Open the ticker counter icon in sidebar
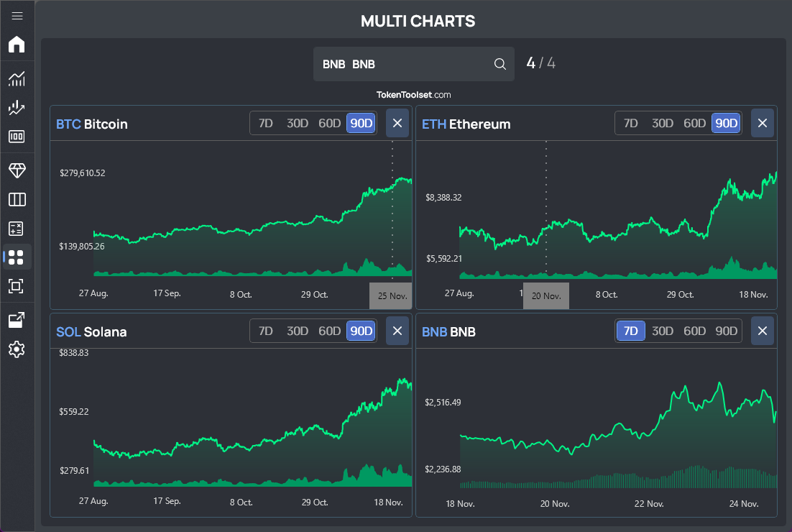This screenshot has width=792, height=532. pyautogui.click(x=17, y=137)
